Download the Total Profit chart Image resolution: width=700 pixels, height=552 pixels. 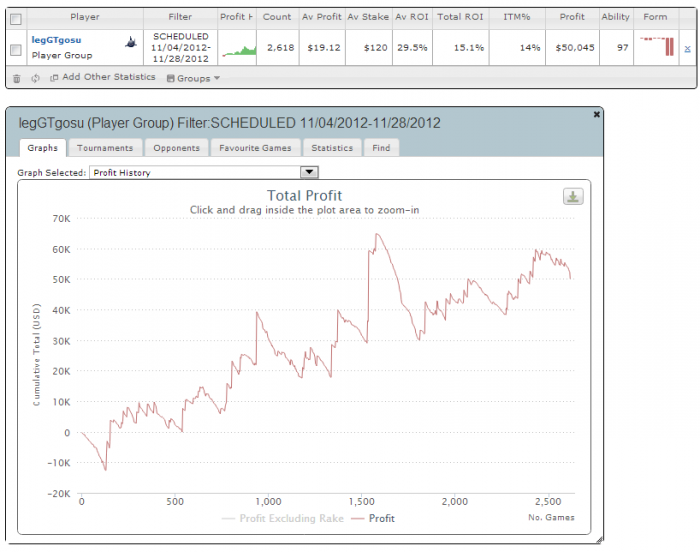click(573, 196)
